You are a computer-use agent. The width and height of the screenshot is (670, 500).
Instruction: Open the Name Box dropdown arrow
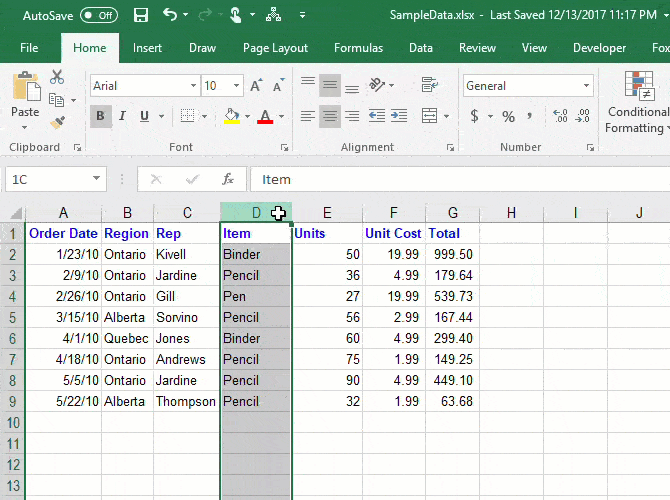pyautogui.click(x=97, y=180)
